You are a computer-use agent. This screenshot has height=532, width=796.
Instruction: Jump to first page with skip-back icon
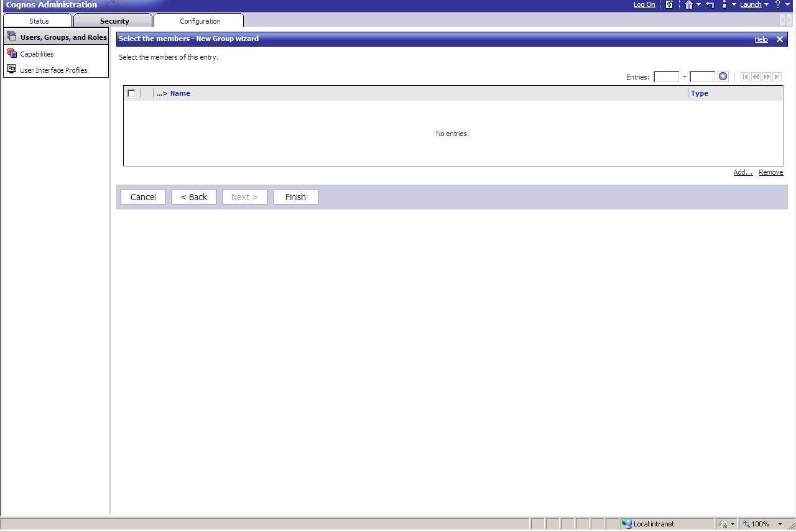pos(745,76)
